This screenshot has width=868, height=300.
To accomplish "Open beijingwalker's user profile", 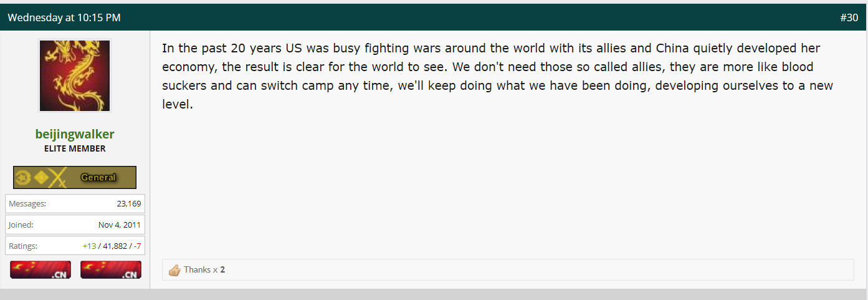I will click(75, 134).
